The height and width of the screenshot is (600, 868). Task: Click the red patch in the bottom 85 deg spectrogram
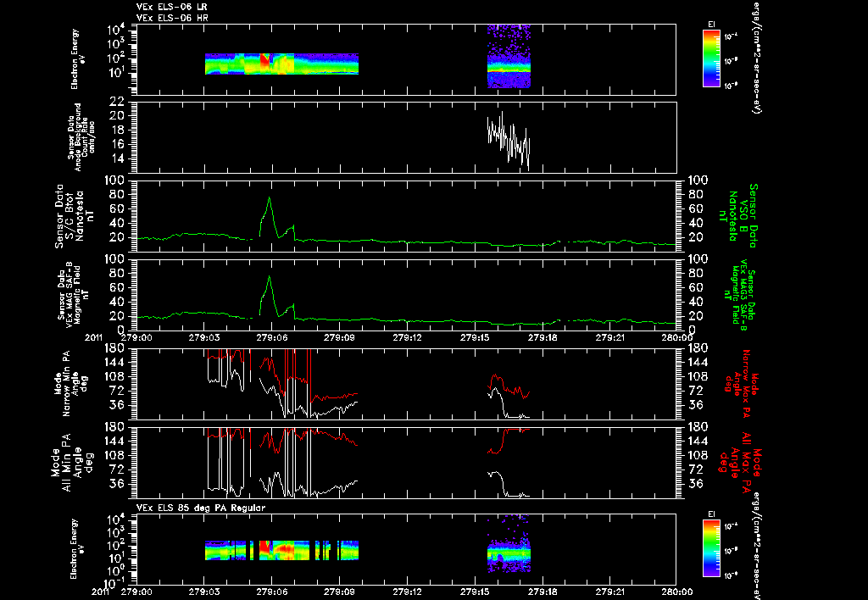[265, 548]
